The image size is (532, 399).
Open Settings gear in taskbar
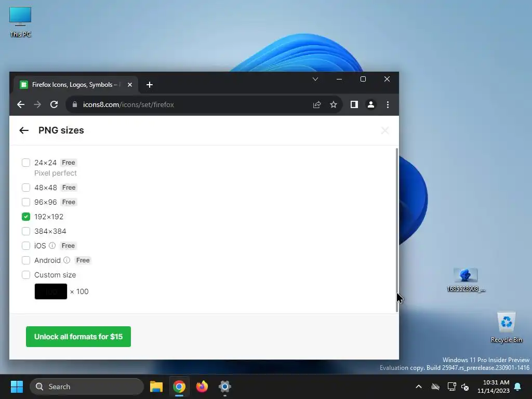[224, 387]
